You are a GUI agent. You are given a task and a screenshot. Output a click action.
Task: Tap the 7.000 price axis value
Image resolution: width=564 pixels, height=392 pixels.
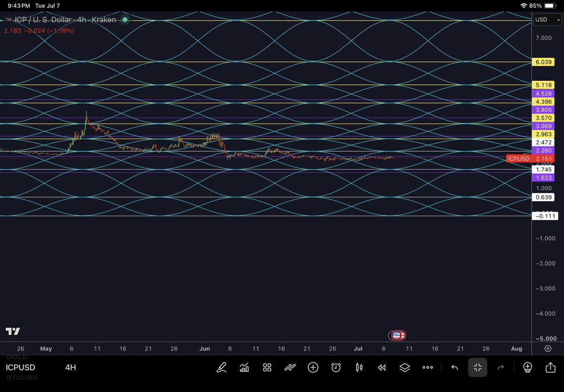[x=543, y=38]
